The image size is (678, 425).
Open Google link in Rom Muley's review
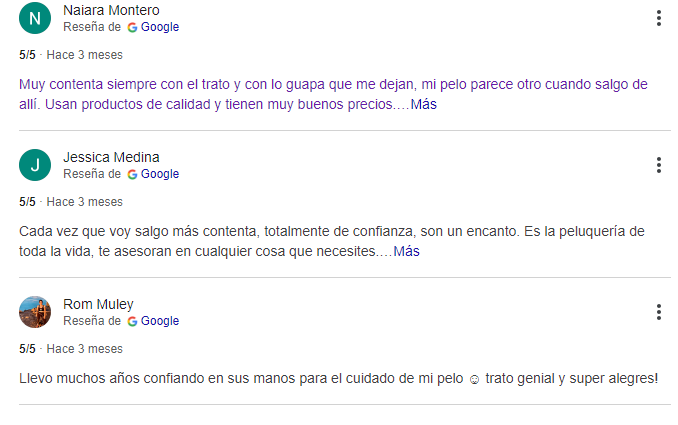pos(160,322)
